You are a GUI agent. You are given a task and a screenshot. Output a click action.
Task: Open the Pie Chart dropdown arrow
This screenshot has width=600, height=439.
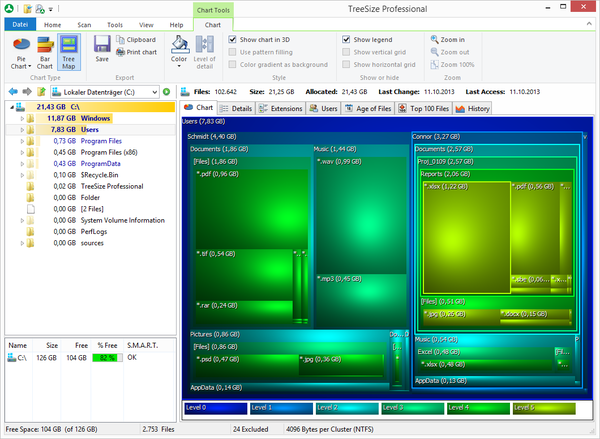tap(30, 67)
